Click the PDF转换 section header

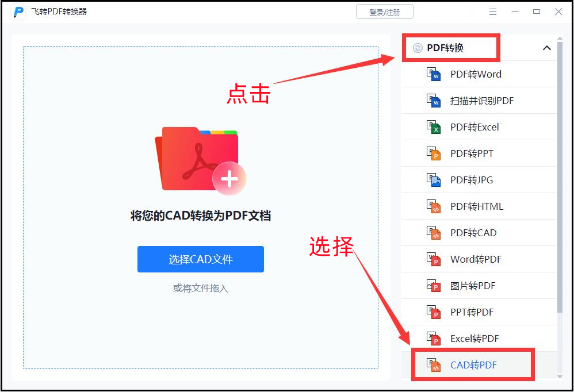coord(479,48)
